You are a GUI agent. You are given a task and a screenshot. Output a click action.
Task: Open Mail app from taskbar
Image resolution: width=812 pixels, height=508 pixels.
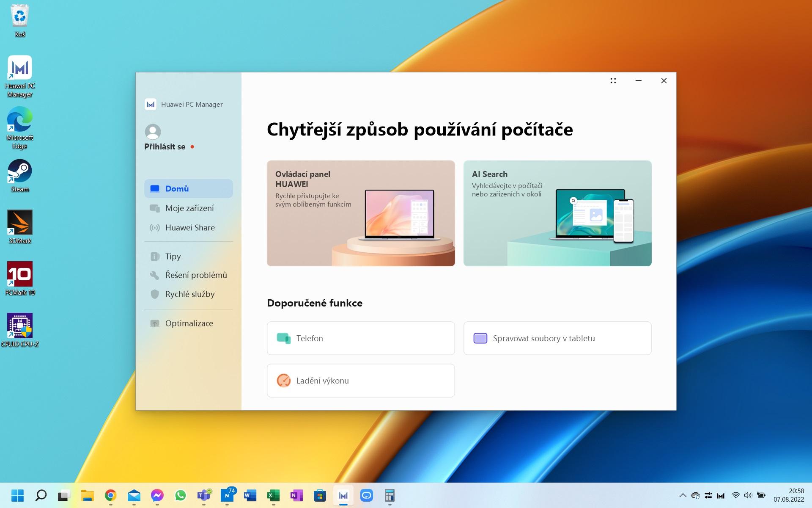(x=134, y=495)
